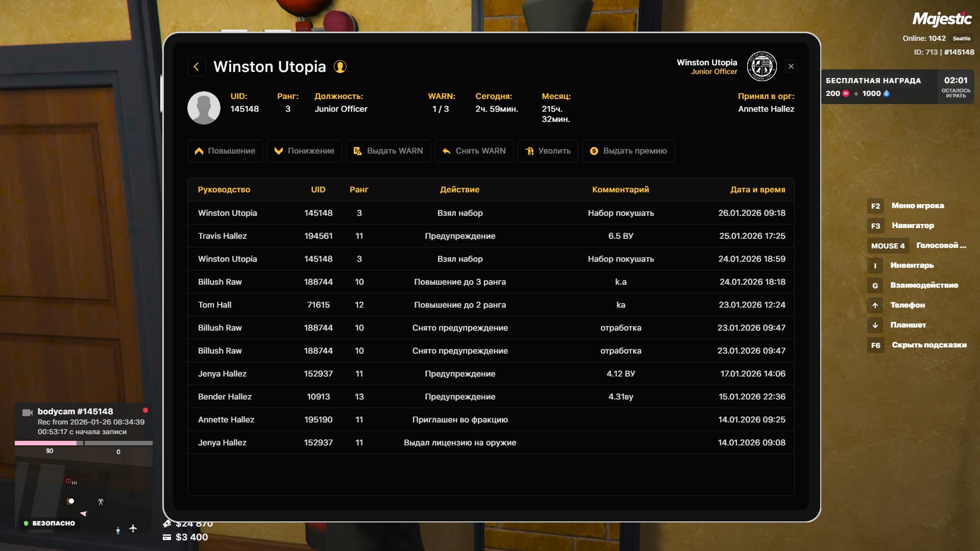Viewport: 980px width, 551px height.
Task: Click the free reward timer panel
Action: [897, 87]
